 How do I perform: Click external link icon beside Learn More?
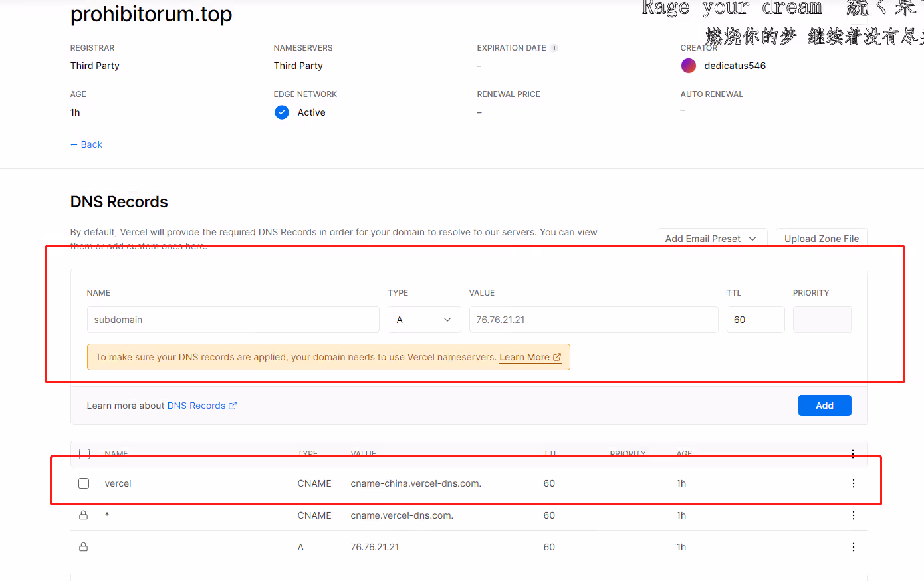(x=557, y=357)
